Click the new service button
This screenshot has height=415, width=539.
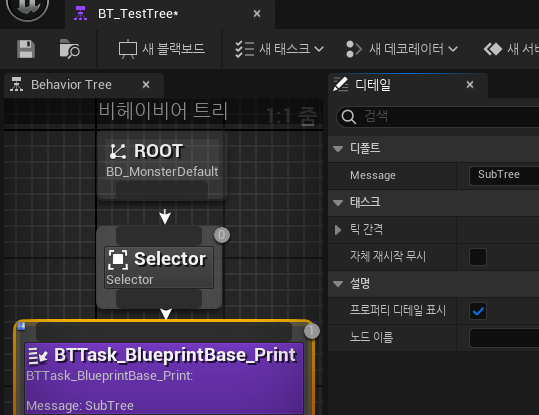pos(511,49)
